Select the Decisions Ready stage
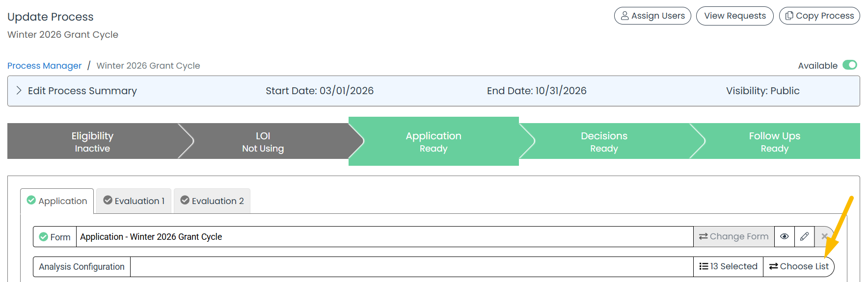The width and height of the screenshot is (868, 282). [x=604, y=141]
